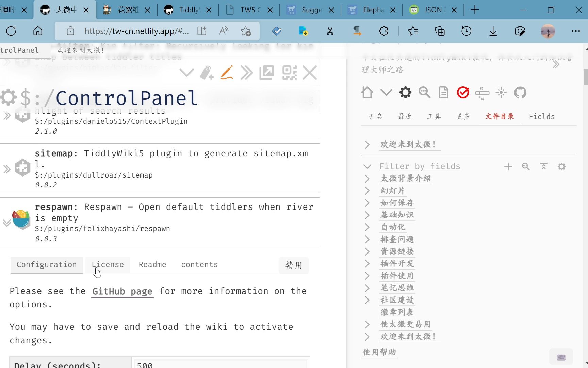Go to browser home page icon

coord(38,31)
